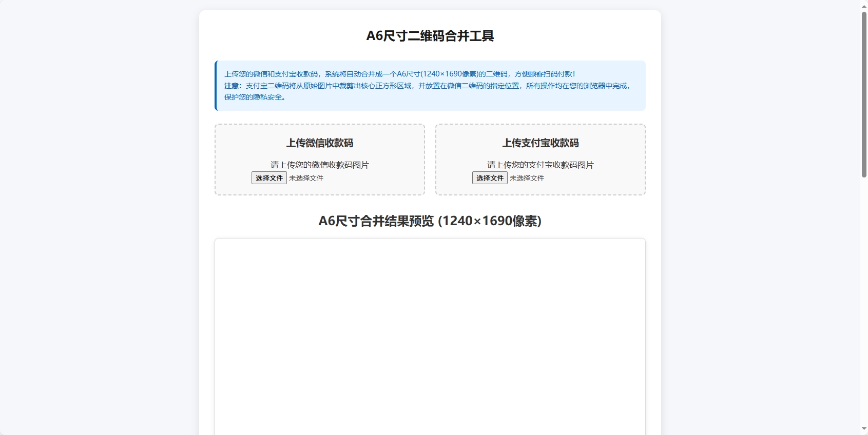
Task: Click the bold 注意 label in info box
Action: click(233, 86)
